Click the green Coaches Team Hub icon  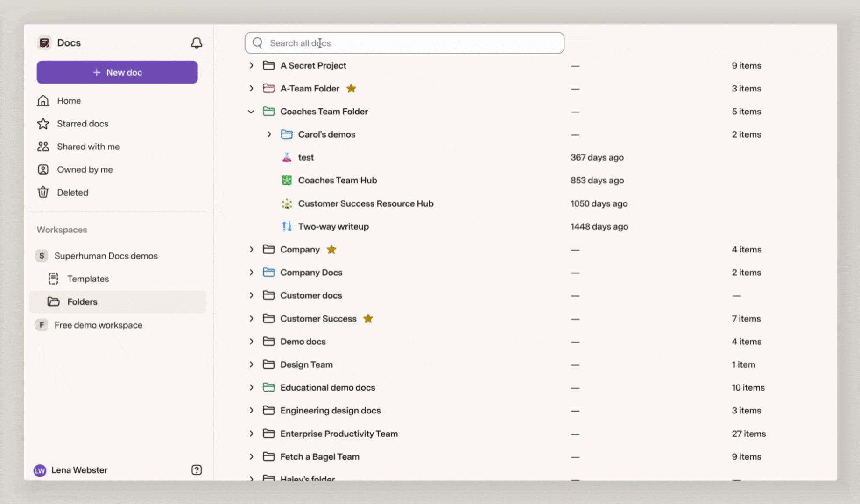pyautogui.click(x=287, y=180)
